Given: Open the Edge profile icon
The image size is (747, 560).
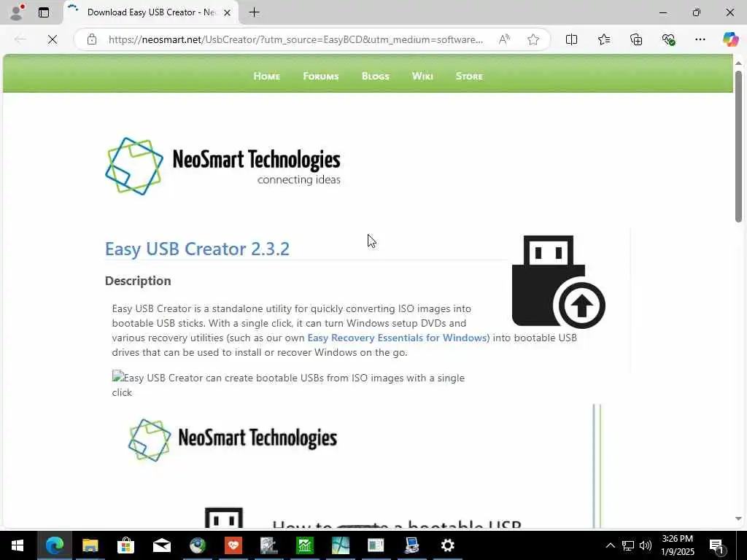Looking at the screenshot, I should coord(17,12).
